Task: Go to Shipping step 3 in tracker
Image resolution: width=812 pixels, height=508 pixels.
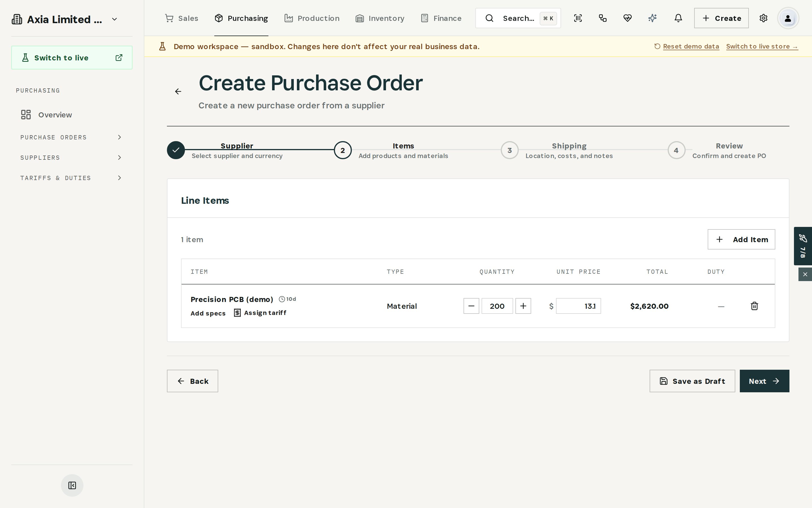Action: point(557,150)
